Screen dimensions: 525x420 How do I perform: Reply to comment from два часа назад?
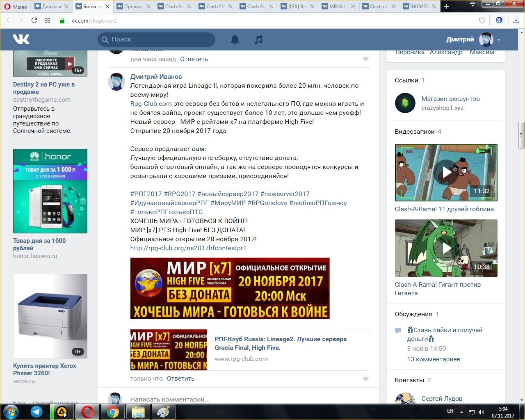click(194, 59)
